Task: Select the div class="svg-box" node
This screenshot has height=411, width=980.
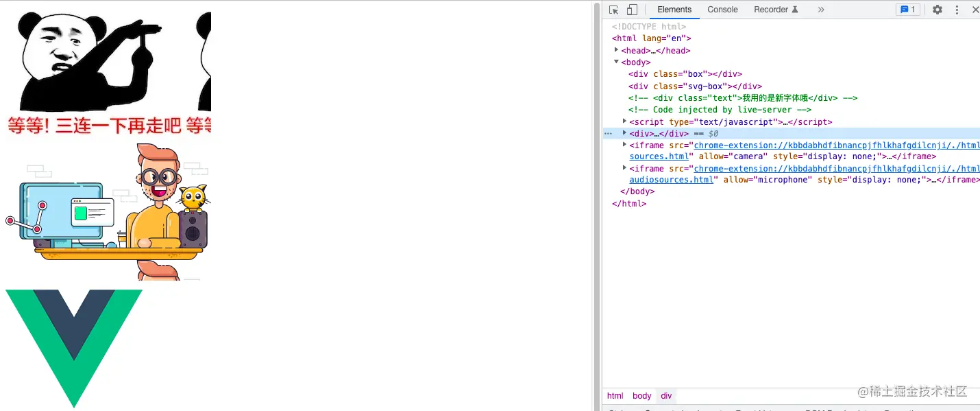Action: (x=695, y=86)
